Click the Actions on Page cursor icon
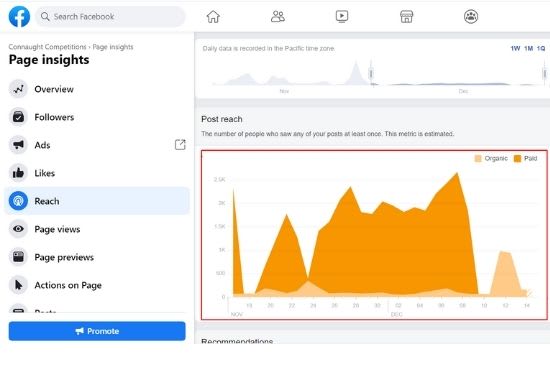 tap(18, 285)
